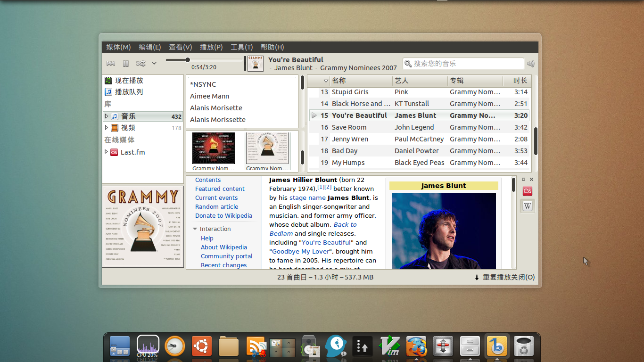The height and width of the screenshot is (362, 644).
Task: Toggle shuffle playback mode
Action: click(140, 63)
